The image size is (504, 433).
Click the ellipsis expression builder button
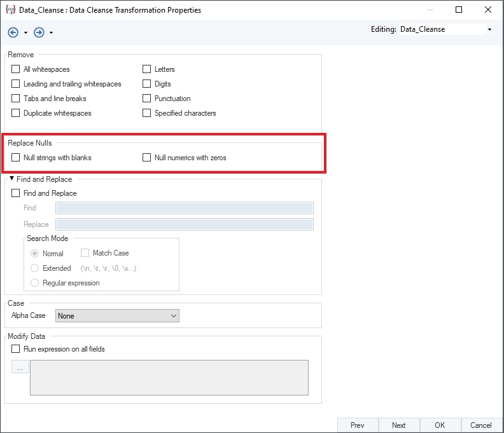point(20,367)
